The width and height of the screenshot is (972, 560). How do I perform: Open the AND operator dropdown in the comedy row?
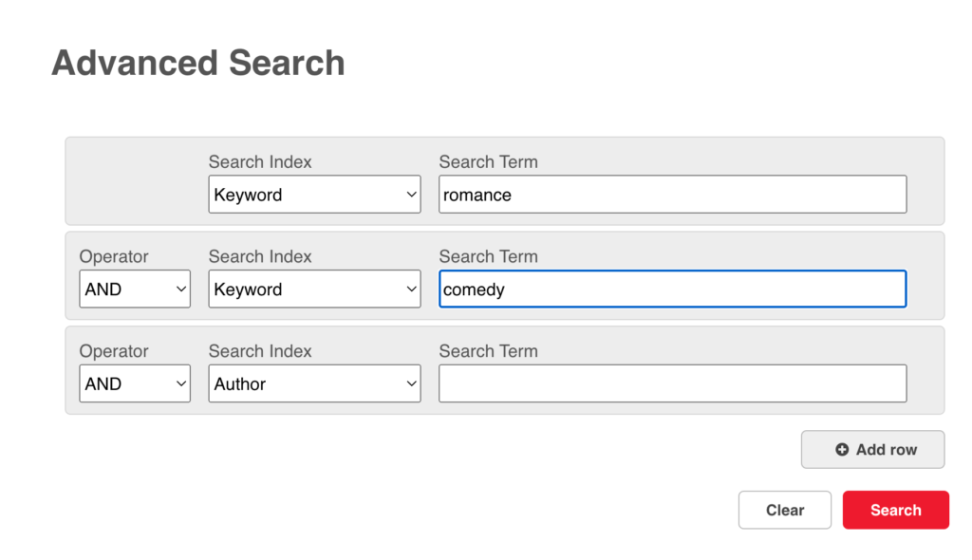click(135, 289)
